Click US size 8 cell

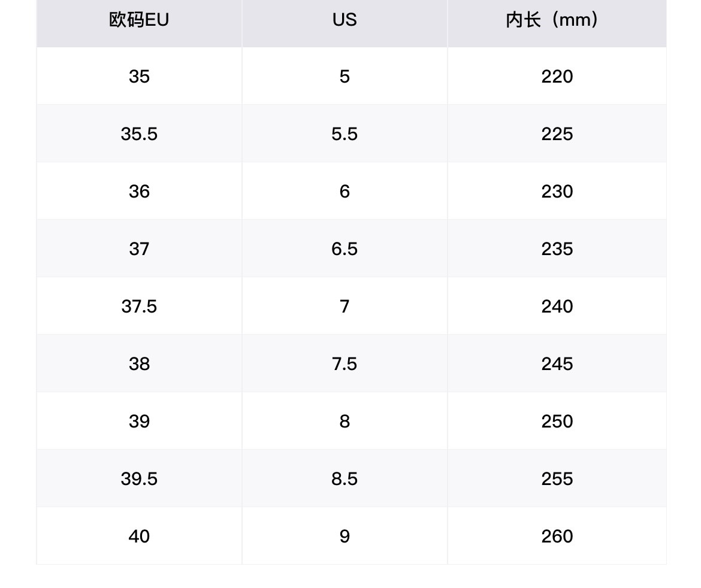tap(345, 421)
